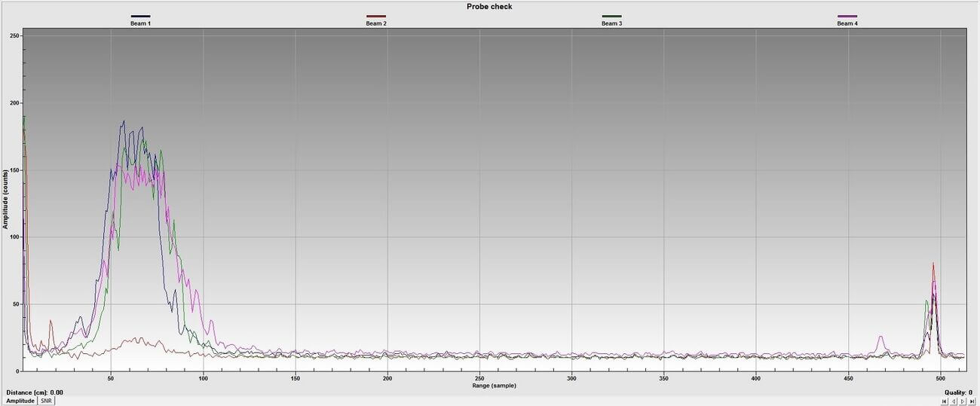980x406 pixels.
Task: Click the Amplitude (counts) axis label
Action: pos(5,200)
